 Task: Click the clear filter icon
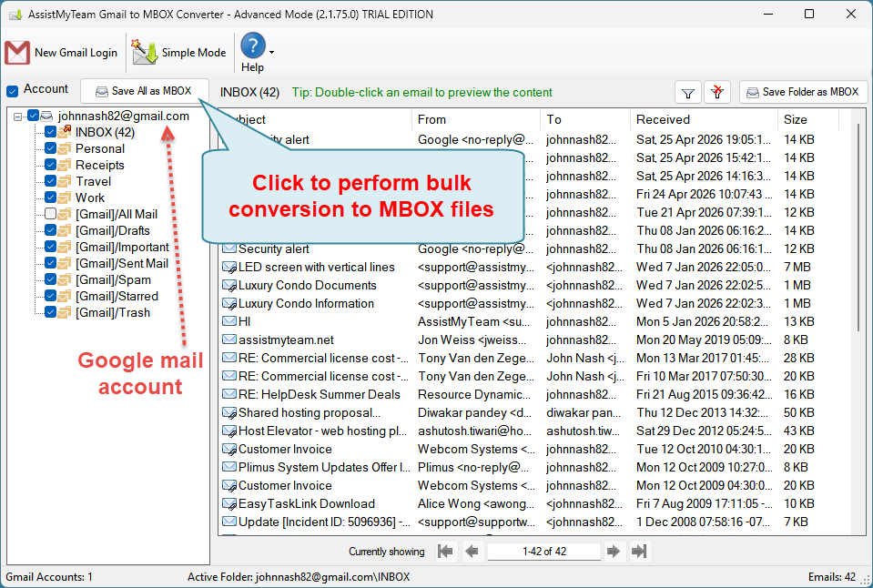pyautogui.click(x=718, y=92)
